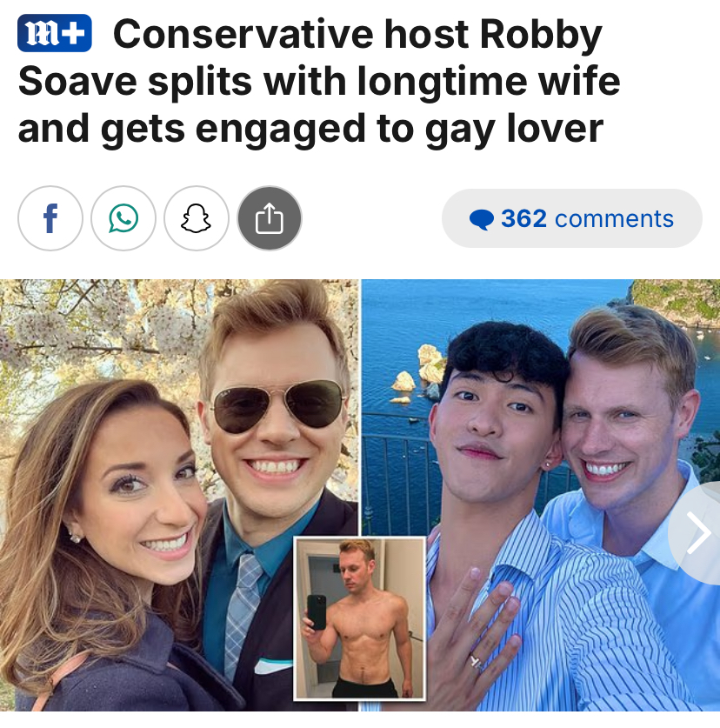The image size is (720, 728).
Task: Click the blue Mail+ logo badge
Action: (54, 33)
